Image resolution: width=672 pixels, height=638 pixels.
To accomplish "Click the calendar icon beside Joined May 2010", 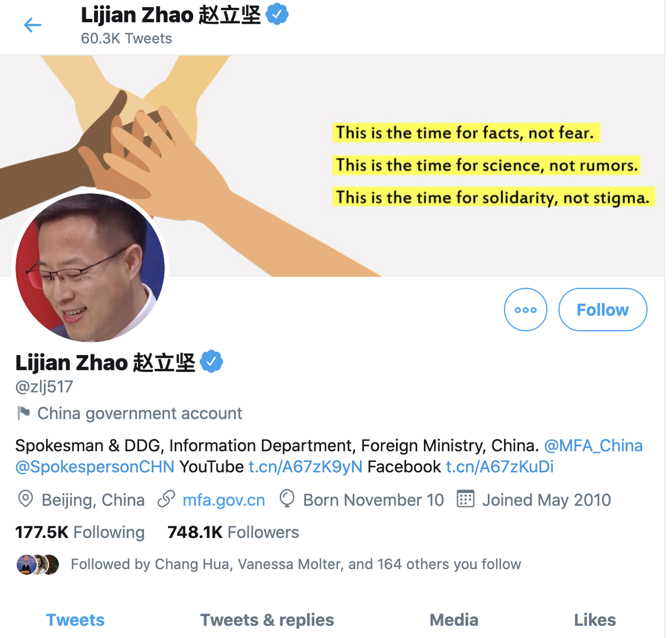I will pos(465,499).
